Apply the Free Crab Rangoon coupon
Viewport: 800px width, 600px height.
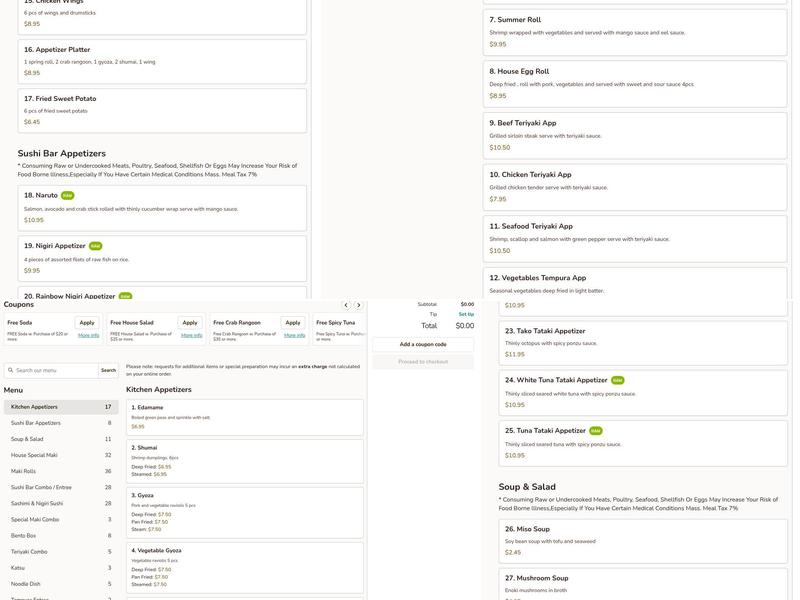(292, 323)
